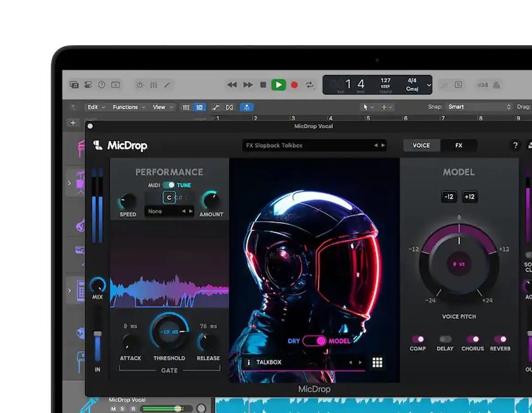Toggle the Cycle loop button
Screen dimensions: 532x413
click(x=310, y=85)
